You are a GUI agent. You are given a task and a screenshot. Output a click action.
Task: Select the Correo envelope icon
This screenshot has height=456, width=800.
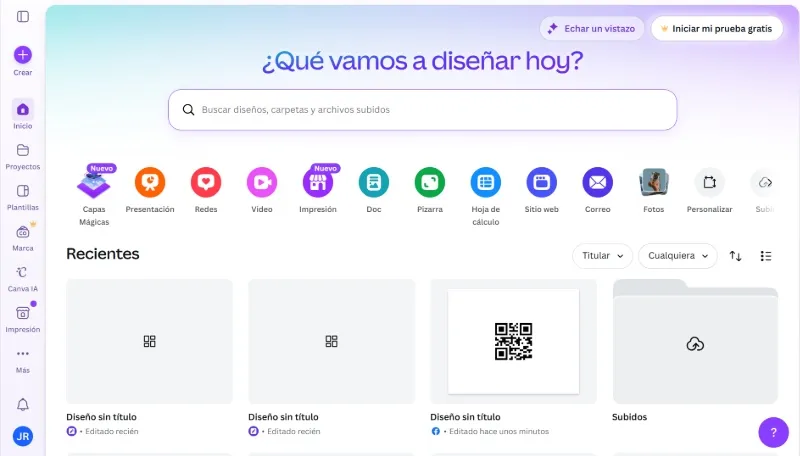coord(597,182)
